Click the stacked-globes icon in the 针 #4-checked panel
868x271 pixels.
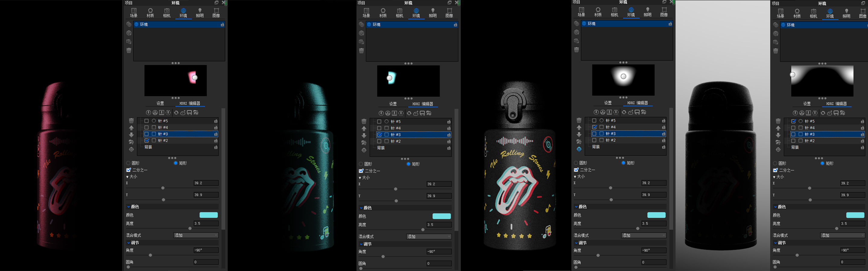click(x=577, y=23)
